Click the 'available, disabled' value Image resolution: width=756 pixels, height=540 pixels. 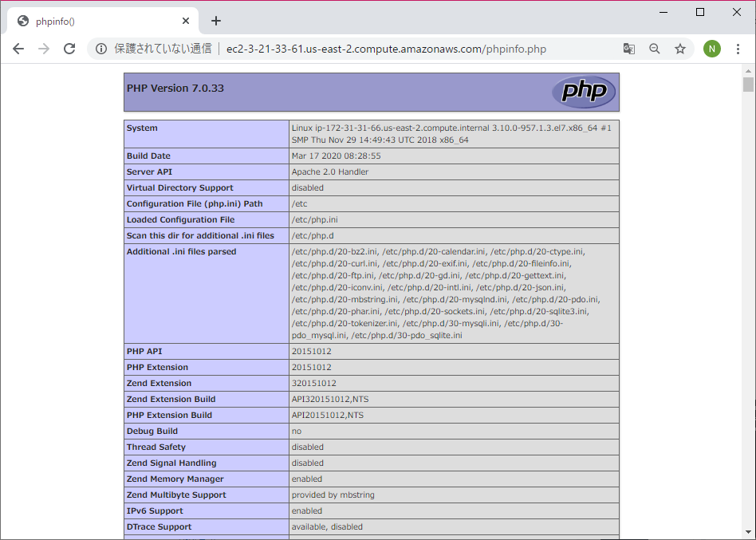[327, 526]
